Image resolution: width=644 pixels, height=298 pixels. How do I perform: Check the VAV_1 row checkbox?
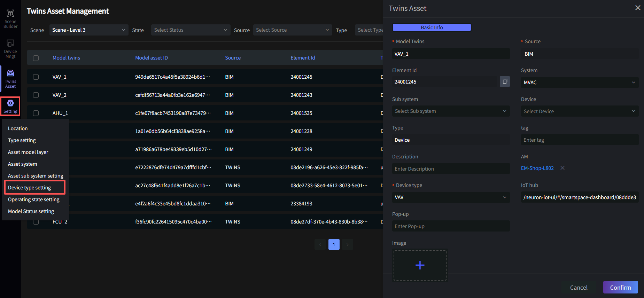point(36,77)
